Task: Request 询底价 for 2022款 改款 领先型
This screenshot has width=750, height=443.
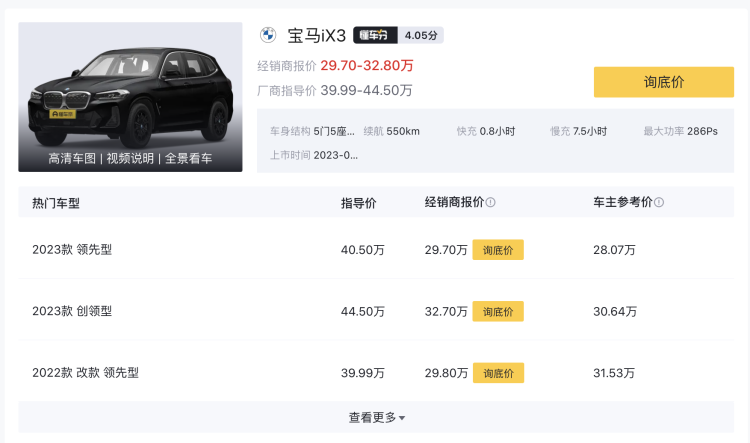Action: coord(498,373)
